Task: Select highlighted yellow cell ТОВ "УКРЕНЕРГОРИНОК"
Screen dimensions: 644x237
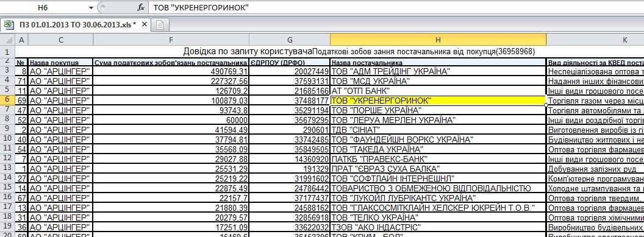Action: tap(438, 101)
